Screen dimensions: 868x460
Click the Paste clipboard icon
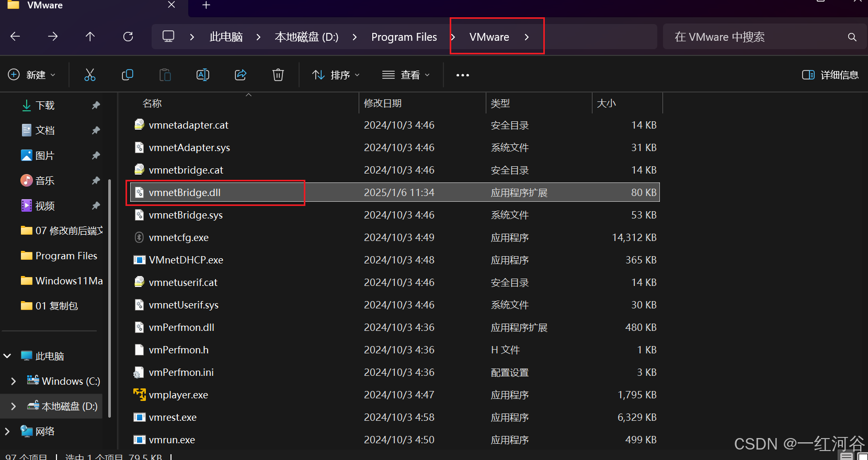(165, 75)
